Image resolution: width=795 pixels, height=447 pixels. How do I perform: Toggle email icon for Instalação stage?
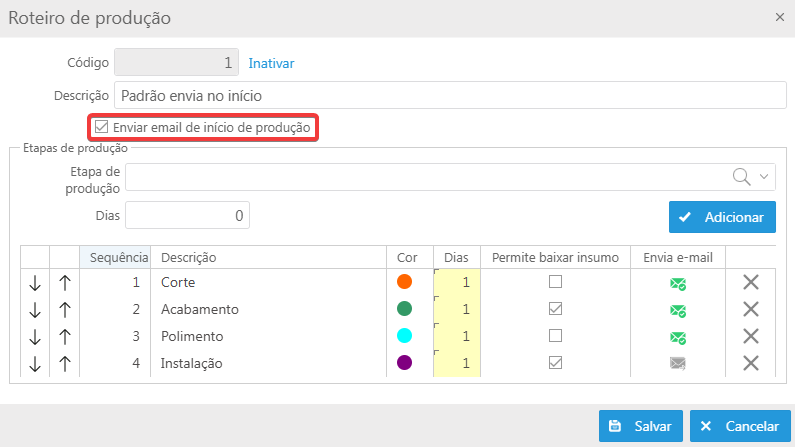tap(678, 364)
